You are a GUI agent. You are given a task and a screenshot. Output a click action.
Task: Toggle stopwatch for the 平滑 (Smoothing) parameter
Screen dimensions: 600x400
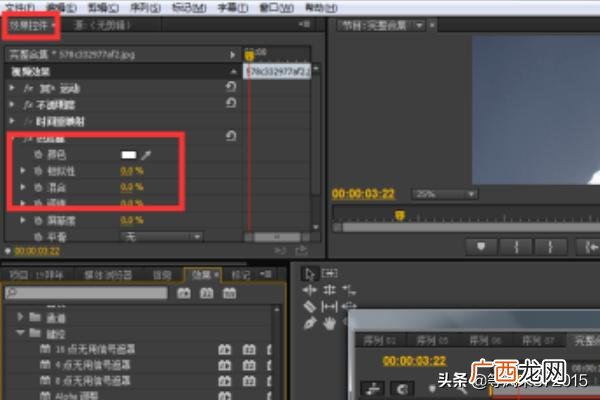pyautogui.click(x=38, y=237)
